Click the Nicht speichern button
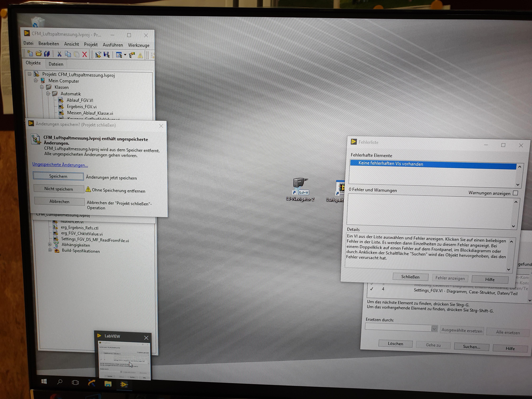The width and height of the screenshot is (532, 399). 58,189
